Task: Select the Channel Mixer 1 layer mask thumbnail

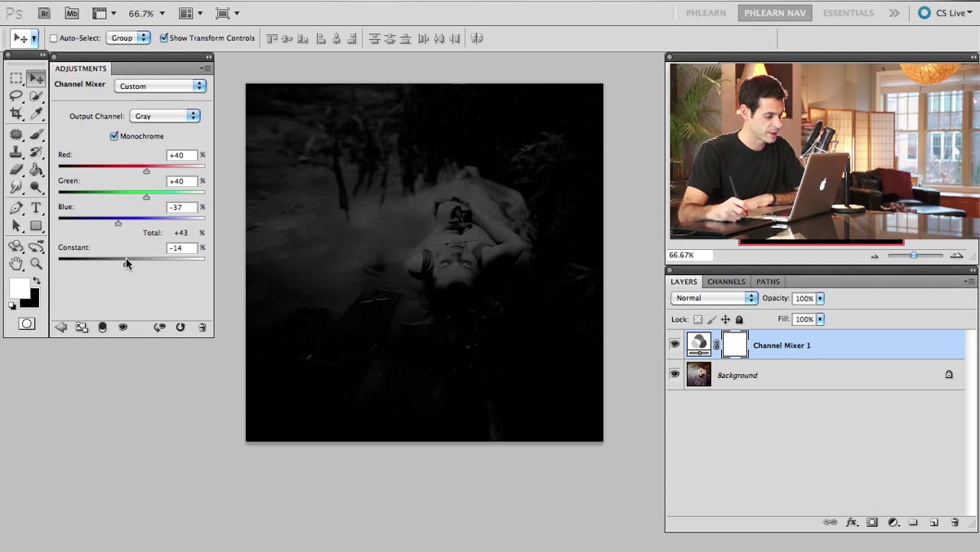Action: 735,345
